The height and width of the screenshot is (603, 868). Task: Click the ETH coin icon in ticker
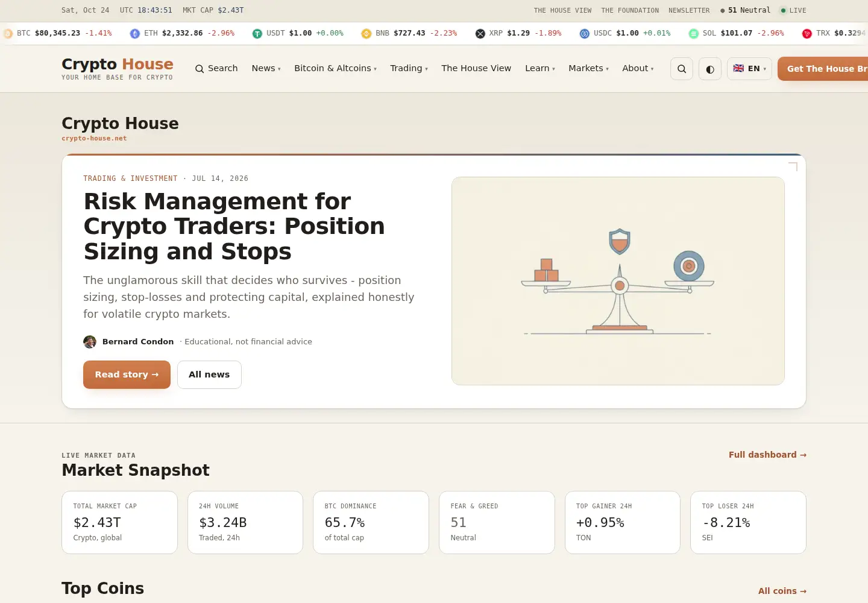click(135, 34)
